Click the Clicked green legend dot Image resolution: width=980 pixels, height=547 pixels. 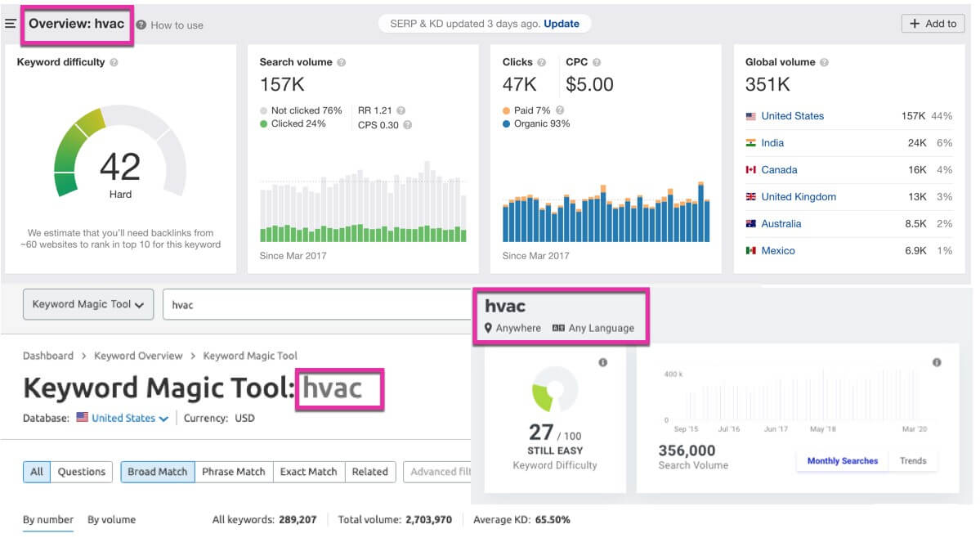click(263, 123)
